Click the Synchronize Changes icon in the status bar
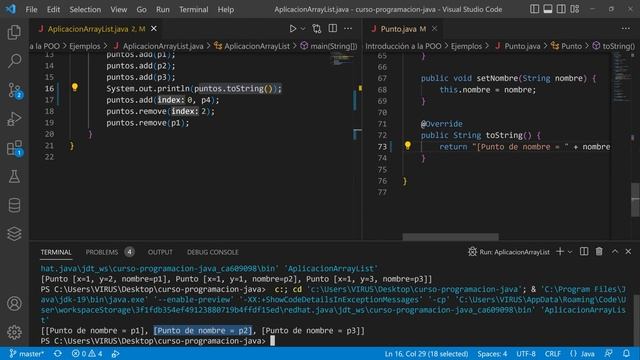The width and height of the screenshot is (640, 360). coord(58,353)
